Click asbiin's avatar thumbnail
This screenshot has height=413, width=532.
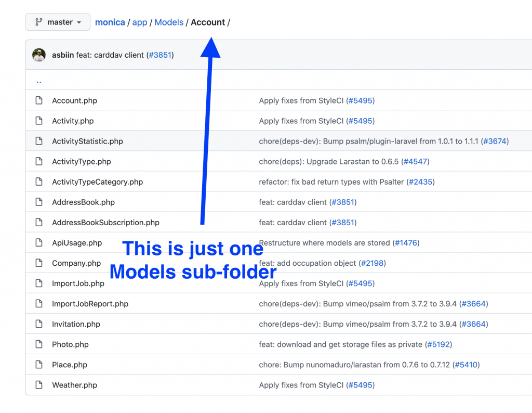pyautogui.click(x=39, y=55)
